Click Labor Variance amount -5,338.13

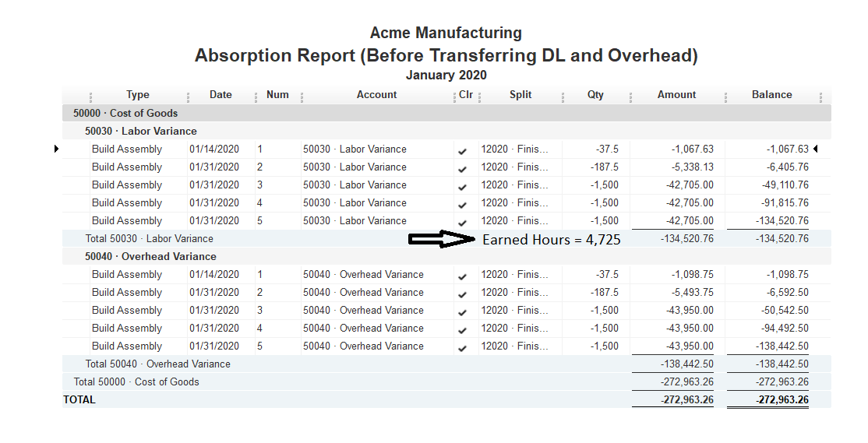coord(693,167)
